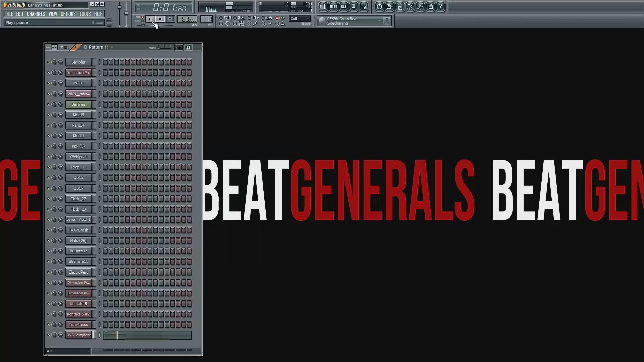This screenshot has height=362, width=644.
Task: Select the Kick (3) channel button
Action: tap(78, 146)
